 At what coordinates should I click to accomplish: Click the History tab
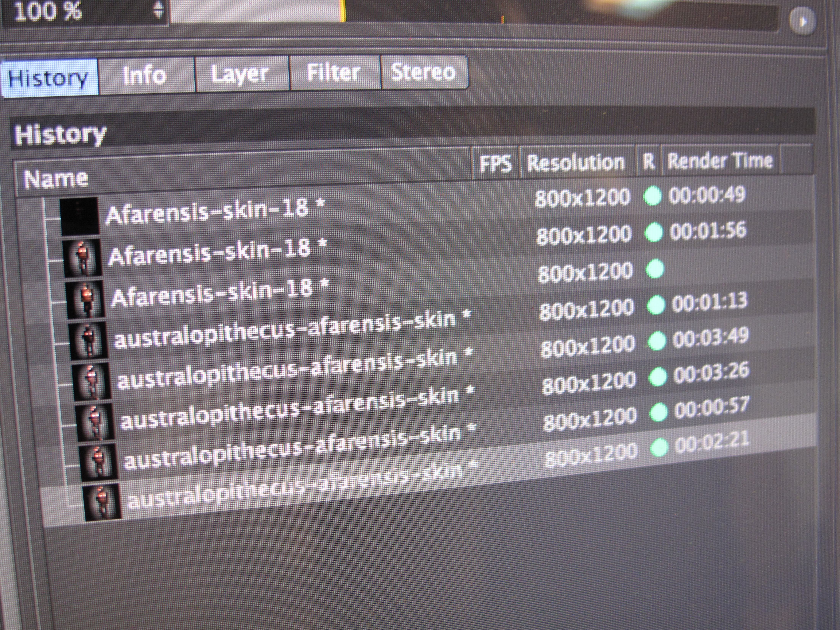pyautogui.click(x=49, y=77)
